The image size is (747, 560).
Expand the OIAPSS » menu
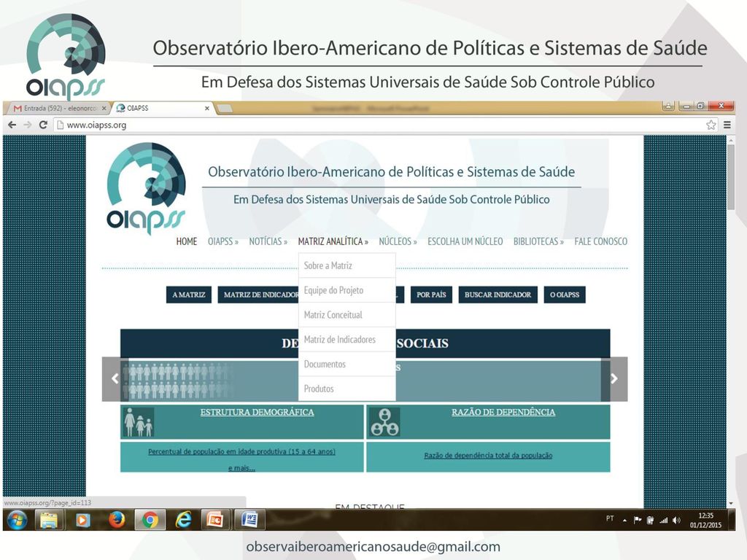(223, 241)
